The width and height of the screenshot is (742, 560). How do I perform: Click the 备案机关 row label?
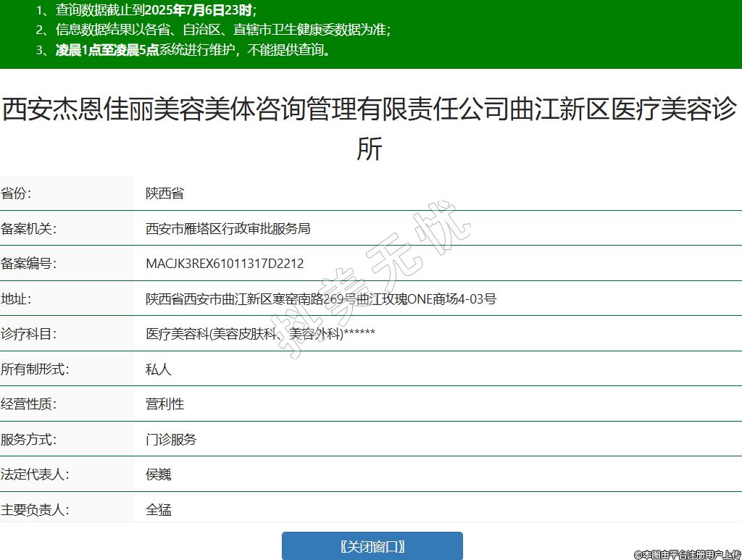tap(29, 229)
